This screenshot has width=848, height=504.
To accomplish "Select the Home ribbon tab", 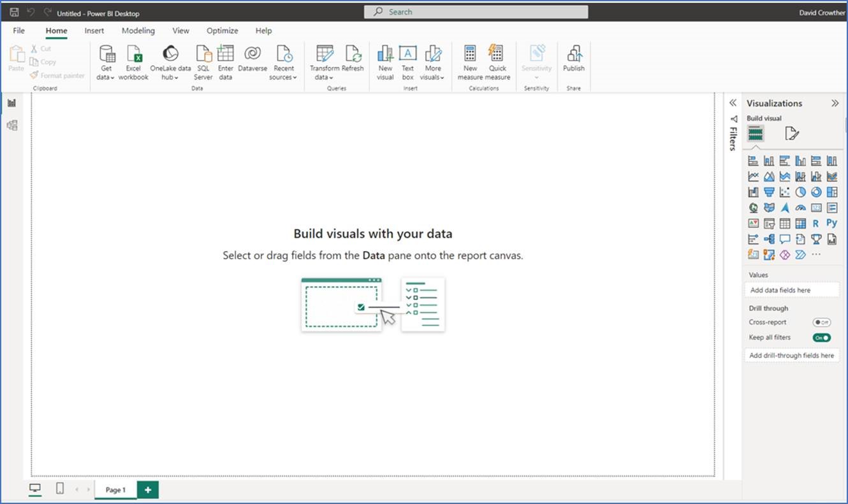I will tap(56, 31).
